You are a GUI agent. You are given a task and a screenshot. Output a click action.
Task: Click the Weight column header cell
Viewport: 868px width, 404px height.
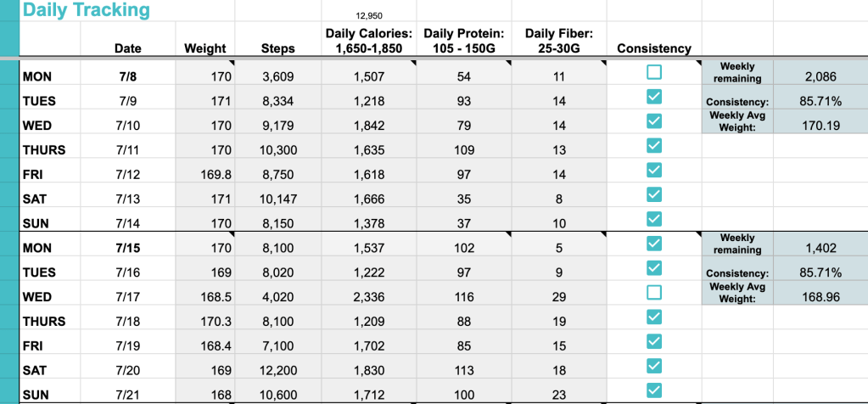204,48
